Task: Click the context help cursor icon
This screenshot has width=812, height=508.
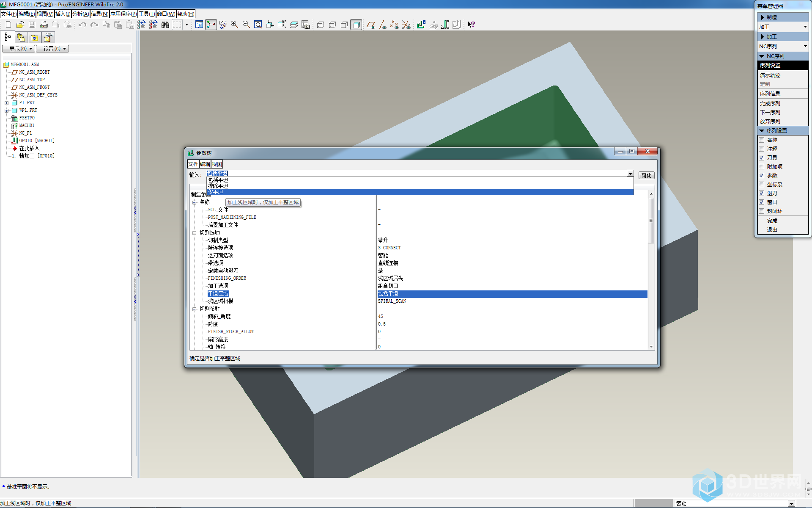Action: click(x=472, y=25)
